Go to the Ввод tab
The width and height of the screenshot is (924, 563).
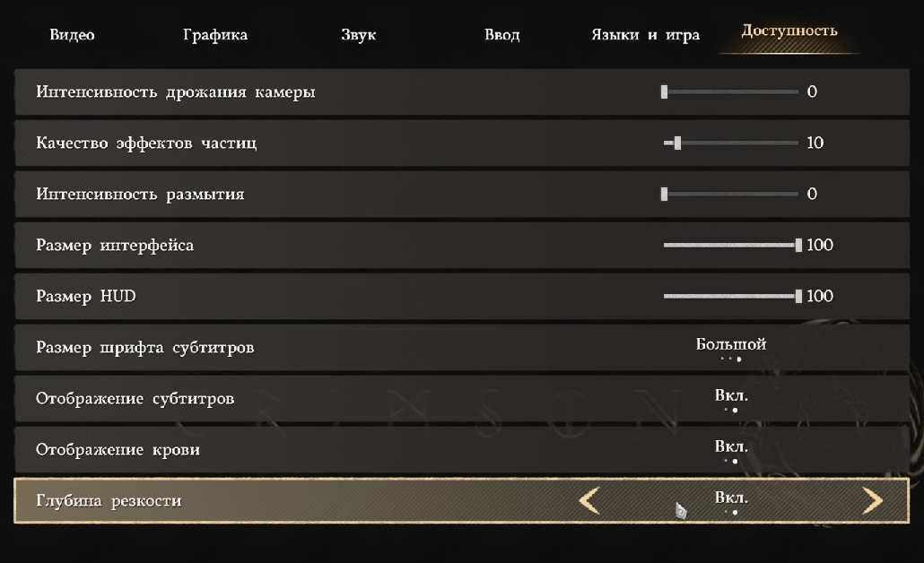pyautogui.click(x=502, y=35)
